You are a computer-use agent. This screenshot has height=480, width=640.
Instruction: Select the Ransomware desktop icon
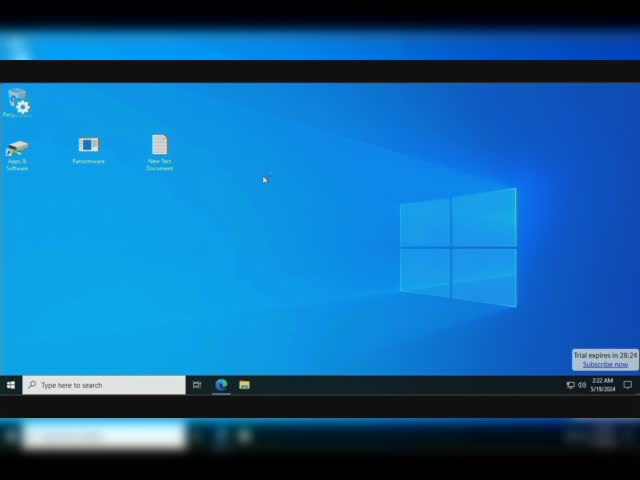89,150
